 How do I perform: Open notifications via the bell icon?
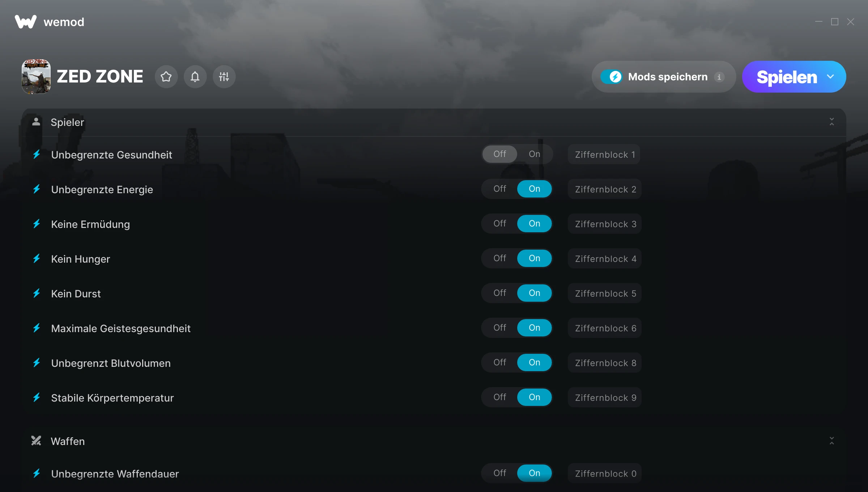195,77
